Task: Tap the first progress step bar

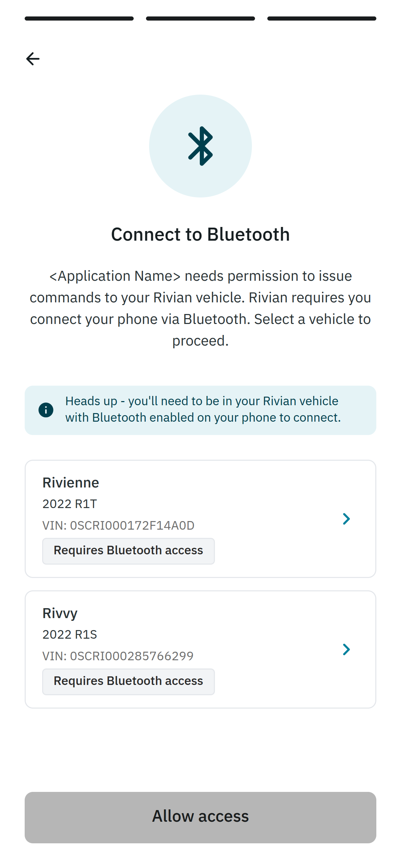Action: 79,19
